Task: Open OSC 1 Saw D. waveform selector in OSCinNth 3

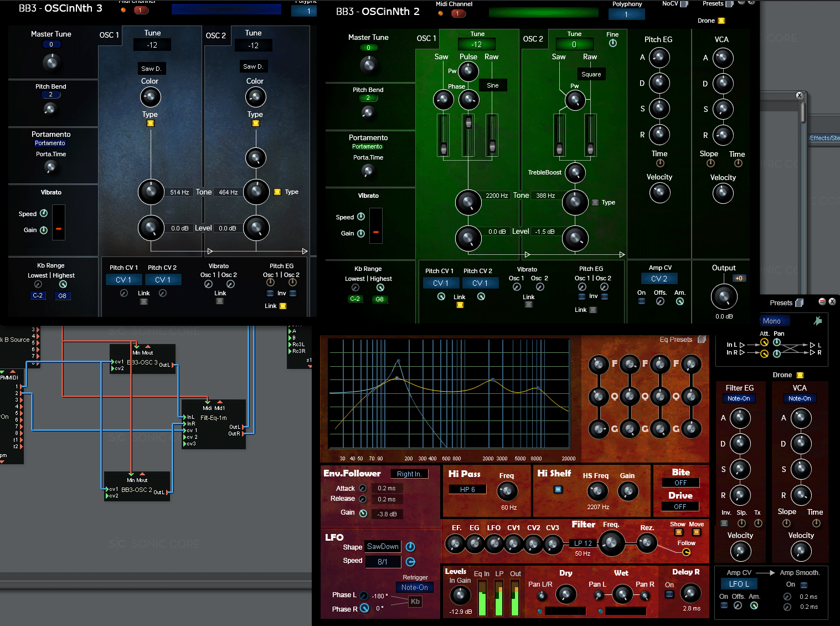Action: pyautogui.click(x=151, y=69)
